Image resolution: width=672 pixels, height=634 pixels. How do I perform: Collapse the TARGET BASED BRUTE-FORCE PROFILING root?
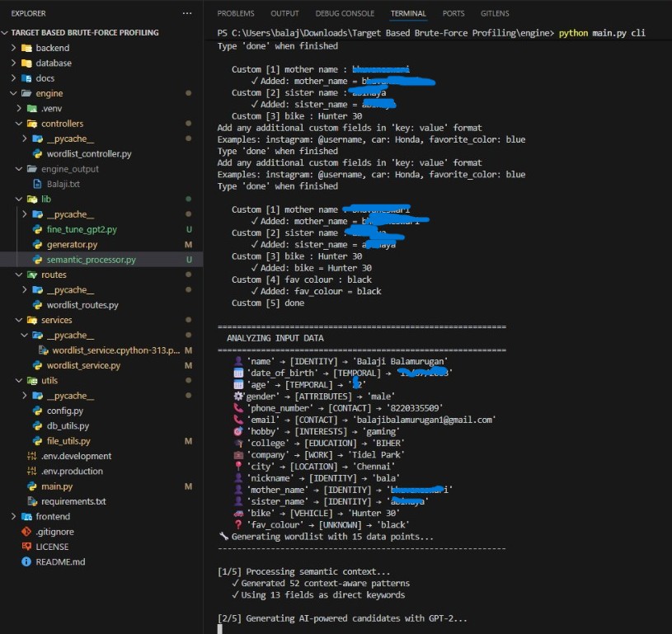(x=5, y=33)
